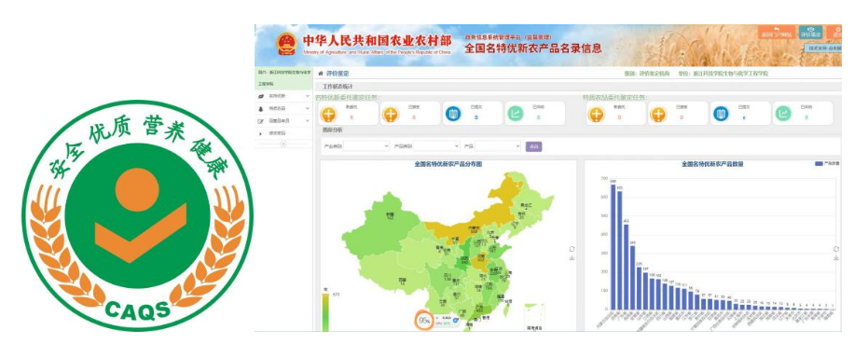Click the refresh icon beside the distribution map
Screen dimensions: 868x344
click(x=572, y=249)
